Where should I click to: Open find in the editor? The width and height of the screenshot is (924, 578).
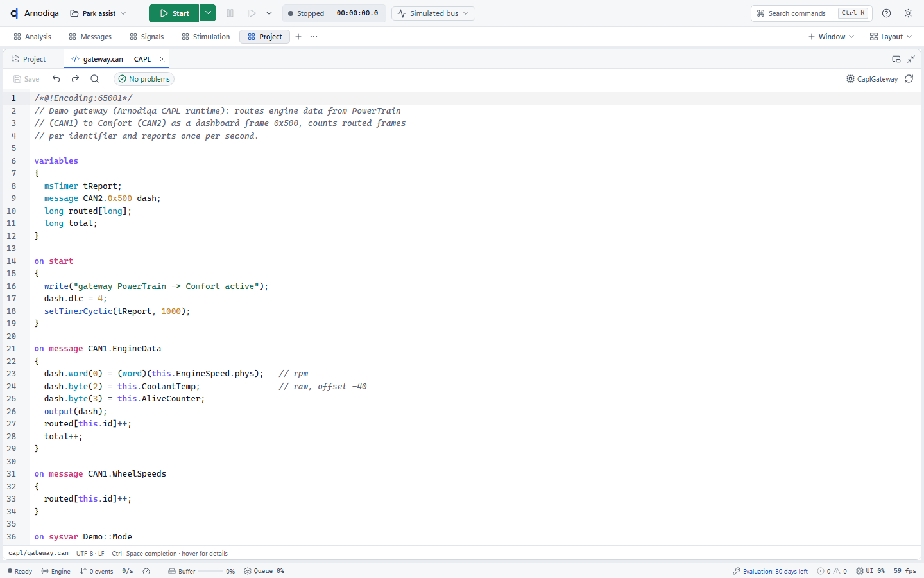pyautogui.click(x=95, y=79)
